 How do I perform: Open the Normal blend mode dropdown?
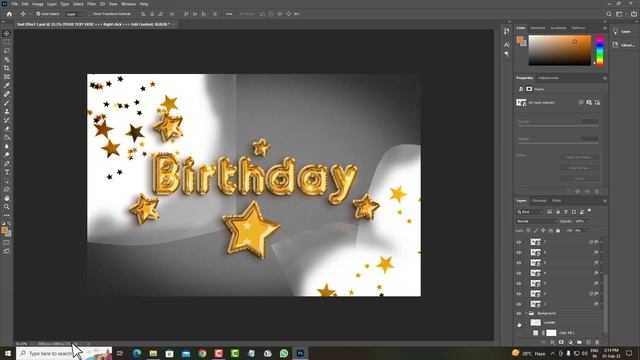click(536, 221)
